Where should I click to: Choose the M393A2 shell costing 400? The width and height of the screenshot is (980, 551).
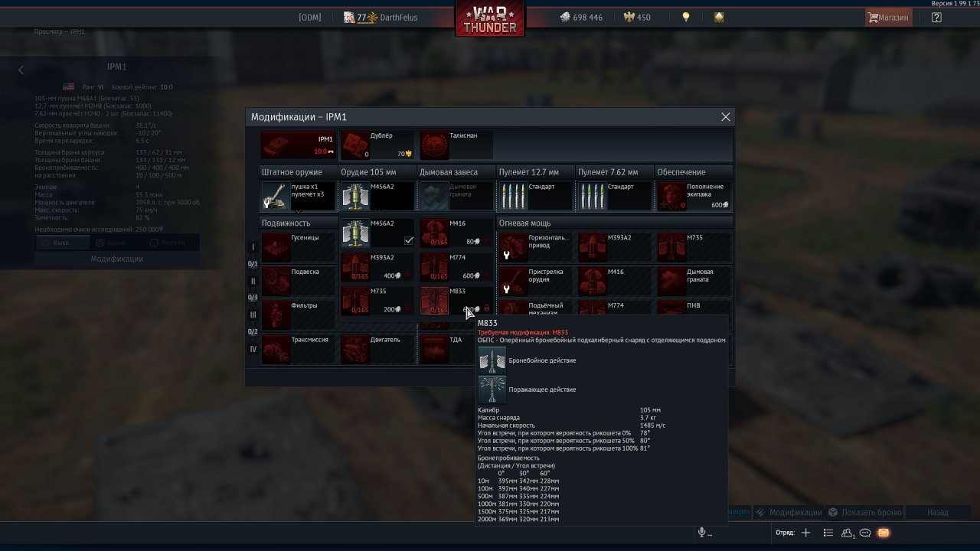pos(376,267)
